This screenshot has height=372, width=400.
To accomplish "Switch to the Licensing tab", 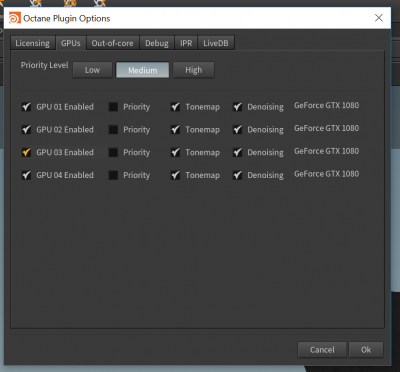I will [x=33, y=43].
